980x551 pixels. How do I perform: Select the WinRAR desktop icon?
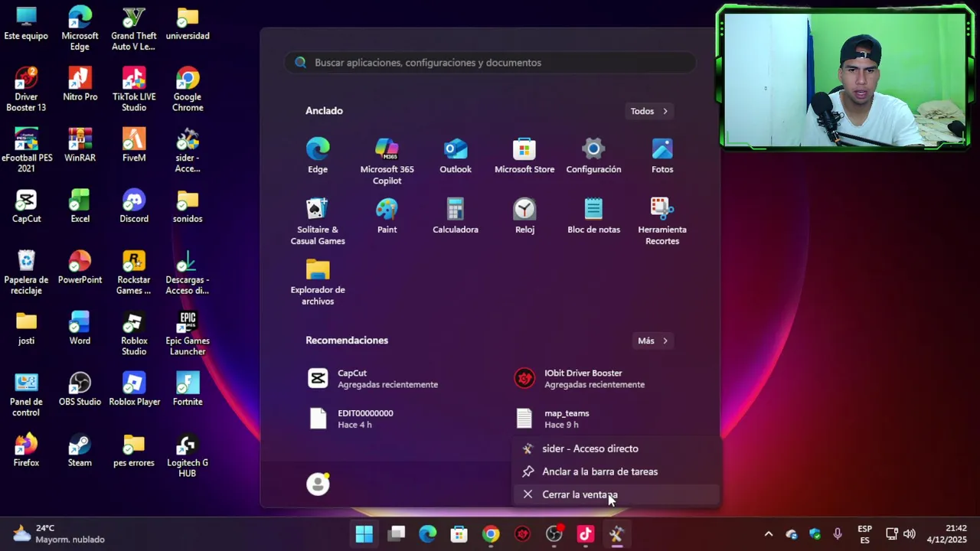click(x=80, y=146)
